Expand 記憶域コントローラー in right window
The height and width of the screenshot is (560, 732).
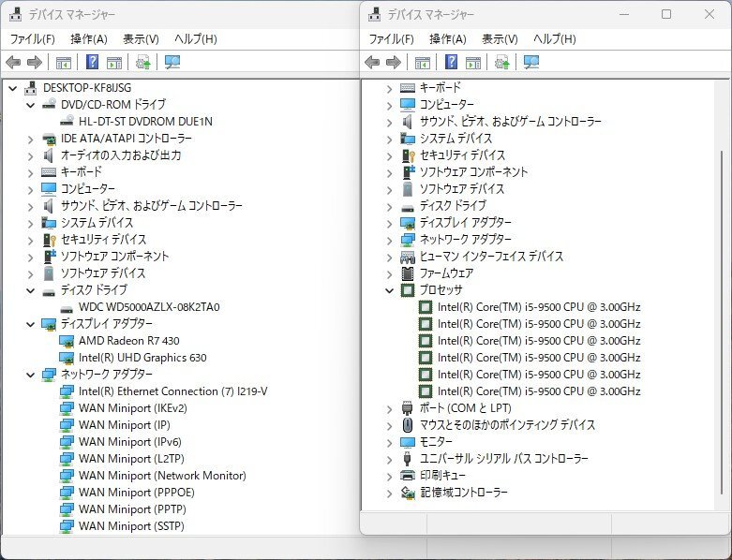tap(389, 493)
